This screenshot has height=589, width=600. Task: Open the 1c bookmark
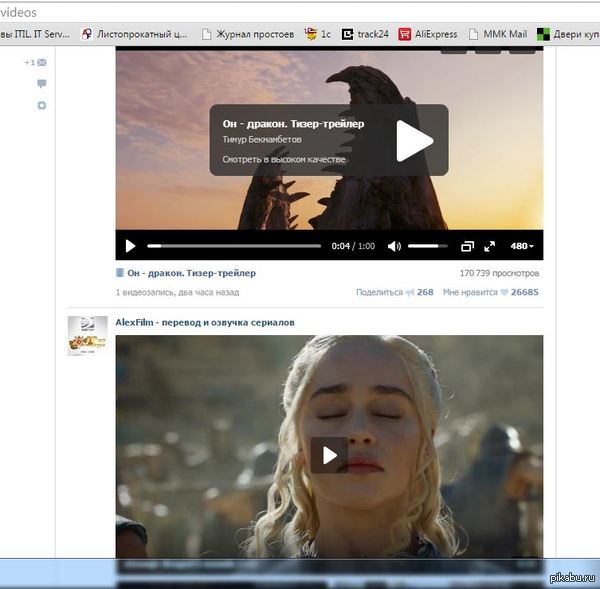pos(317,34)
